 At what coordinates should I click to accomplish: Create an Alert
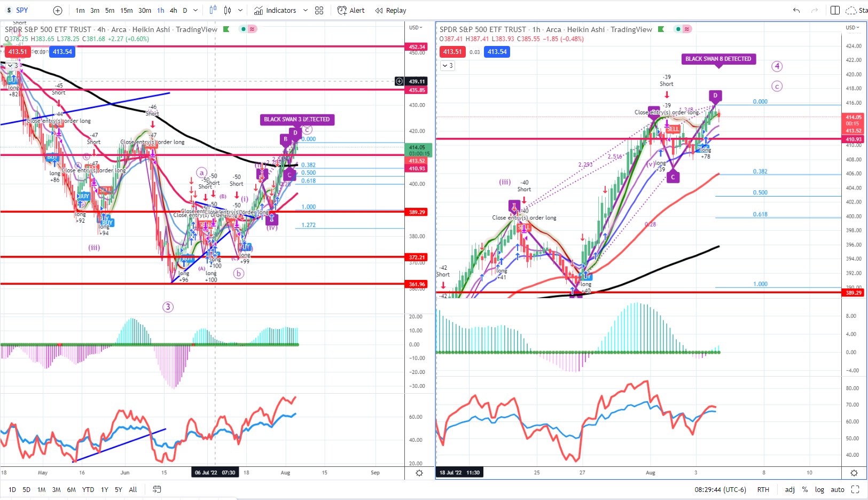[x=351, y=11]
